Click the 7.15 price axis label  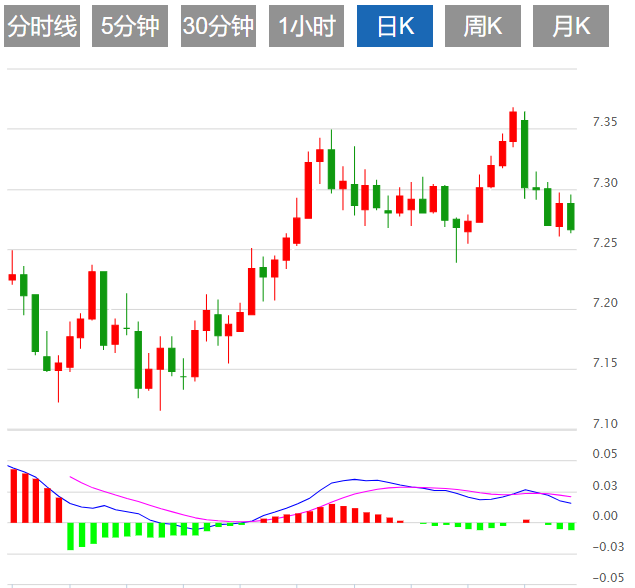pos(605,362)
